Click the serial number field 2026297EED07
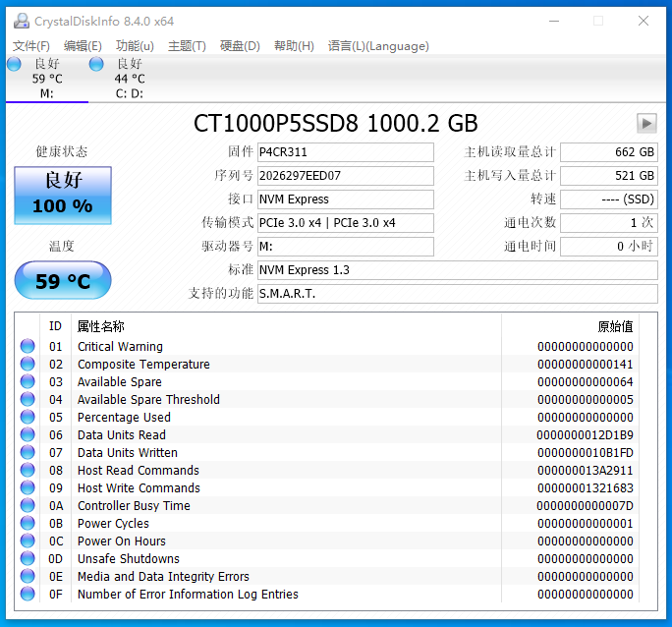The height and width of the screenshot is (627, 672). (x=344, y=176)
